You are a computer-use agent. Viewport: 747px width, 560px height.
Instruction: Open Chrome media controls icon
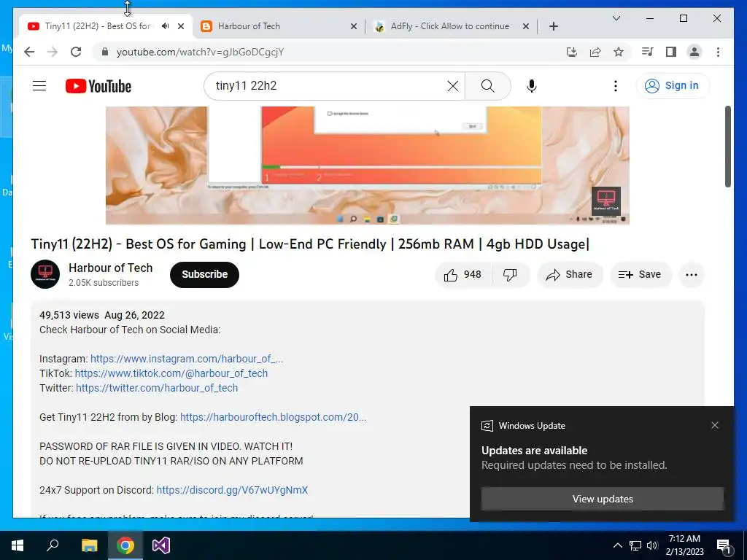click(x=648, y=52)
